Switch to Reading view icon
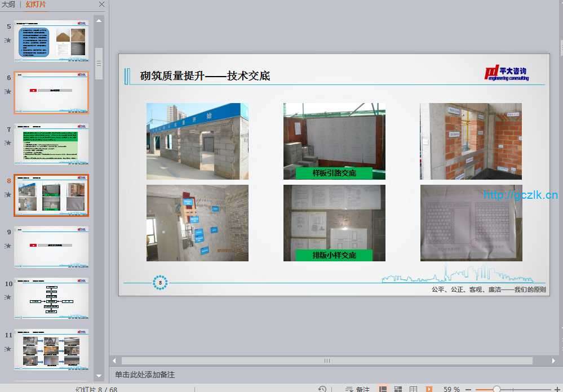The height and width of the screenshot is (392, 563). pos(414,389)
